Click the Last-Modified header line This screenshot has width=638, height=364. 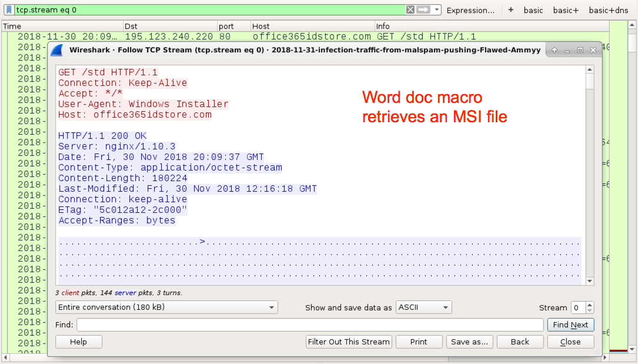187,189
